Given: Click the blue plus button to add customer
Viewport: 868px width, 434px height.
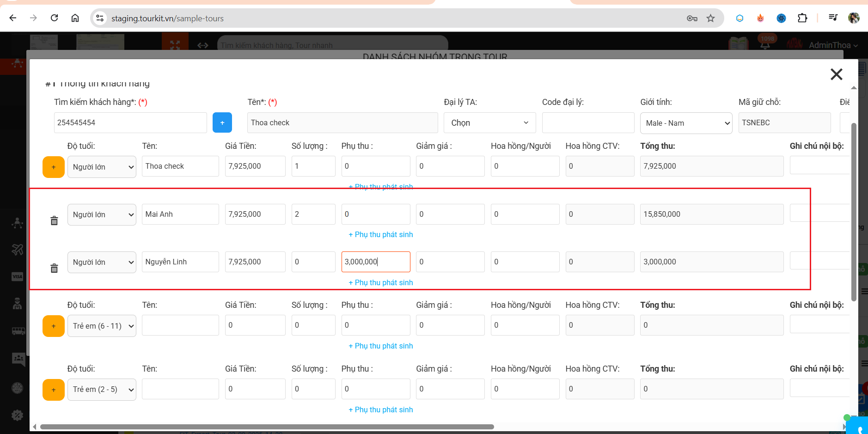Looking at the screenshot, I should pyautogui.click(x=222, y=122).
